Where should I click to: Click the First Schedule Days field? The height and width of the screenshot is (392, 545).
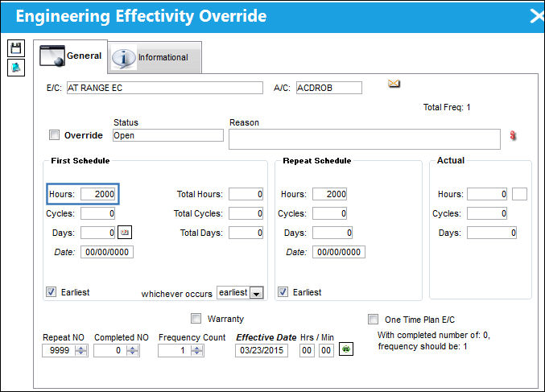coord(98,233)
